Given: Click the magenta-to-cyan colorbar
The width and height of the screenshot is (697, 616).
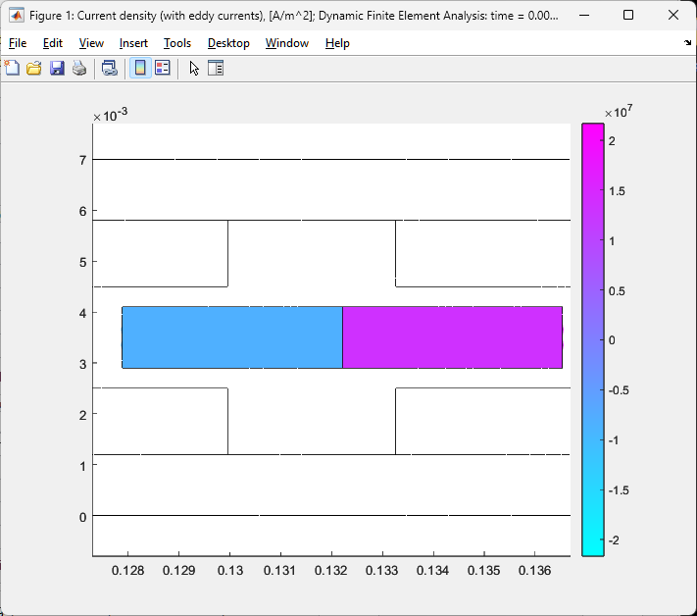Looking at the screenshot, I should [593, 339].
